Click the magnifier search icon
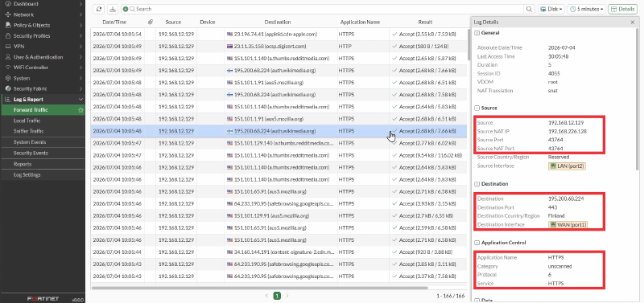Screen dimensions: 644x303 click(529, 9)
